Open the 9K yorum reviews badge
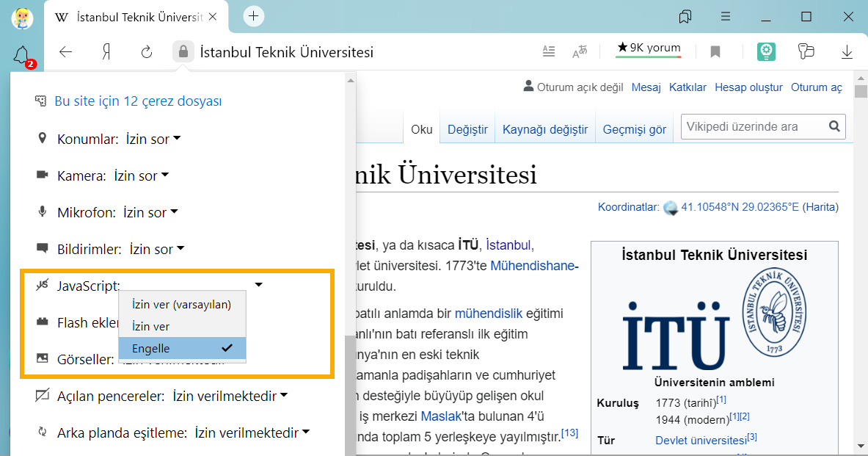The height and width of the screenshot is (456, 868). click(649, 48)
